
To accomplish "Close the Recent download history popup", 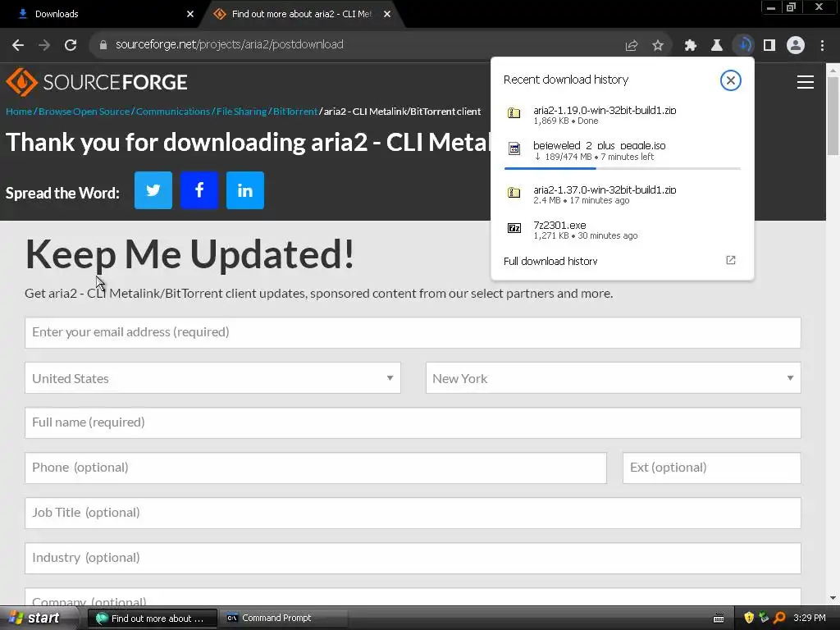I will pyautogui.click(x=730, y=80).
